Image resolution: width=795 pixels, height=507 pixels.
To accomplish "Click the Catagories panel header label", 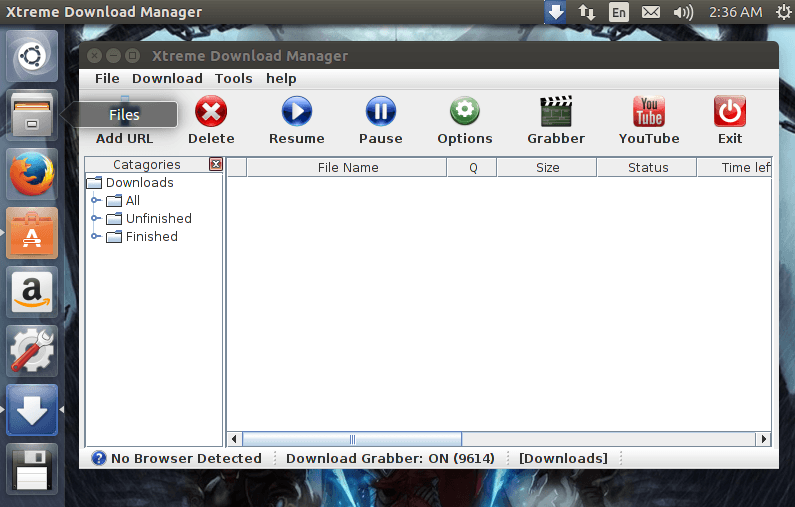I will [x=147, y=164].
